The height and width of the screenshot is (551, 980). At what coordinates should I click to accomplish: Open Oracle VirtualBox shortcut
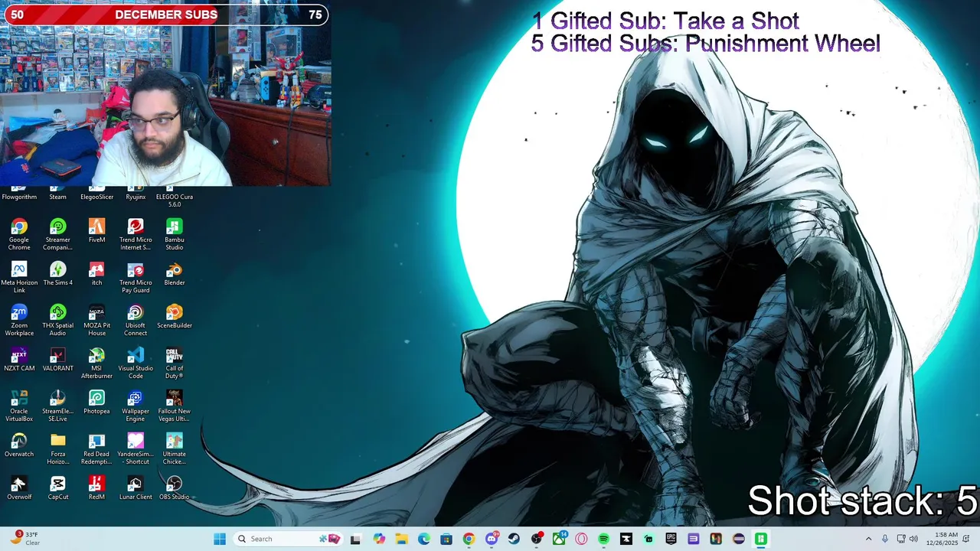tap(19, 406)
